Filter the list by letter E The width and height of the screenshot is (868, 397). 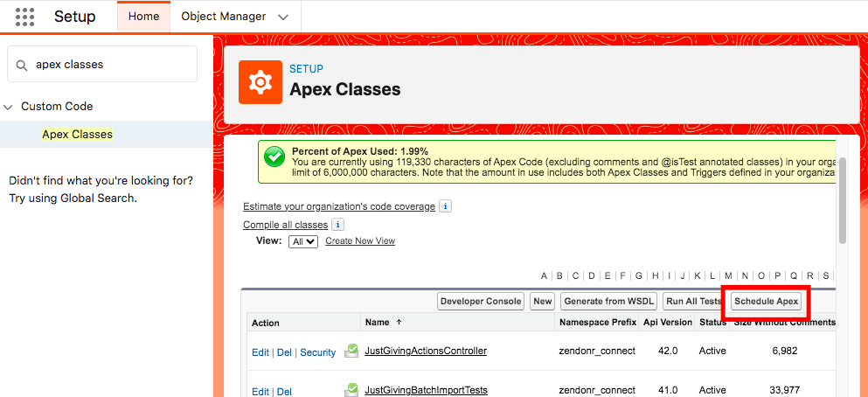[x=608, y=275]
